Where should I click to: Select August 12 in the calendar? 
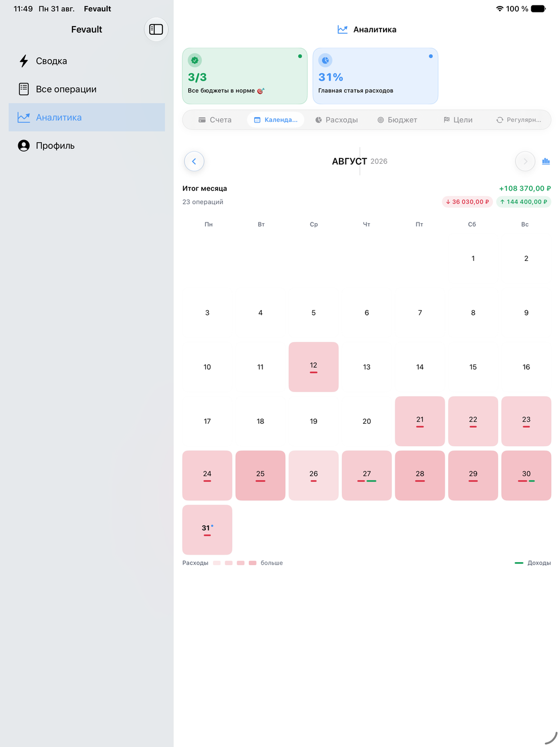pyautogui.click(x=314, y=367)
